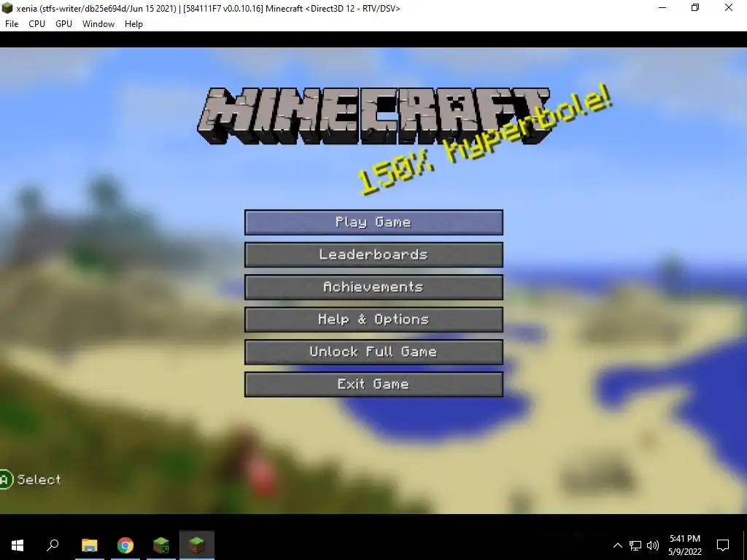Open the Window menu
This screenshot has width=747, height=560.
[x=98, y=24]
